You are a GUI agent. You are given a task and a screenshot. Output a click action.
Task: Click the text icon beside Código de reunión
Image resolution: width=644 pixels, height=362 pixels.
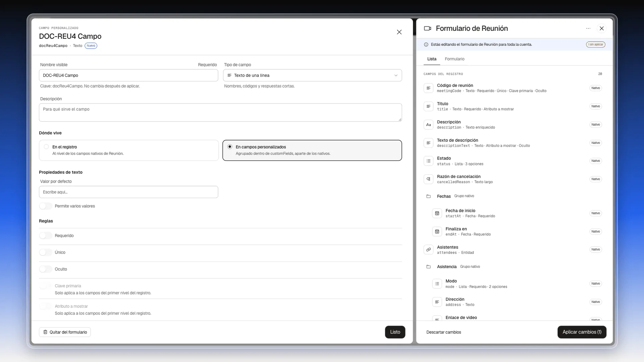click(x=428, y=88)
